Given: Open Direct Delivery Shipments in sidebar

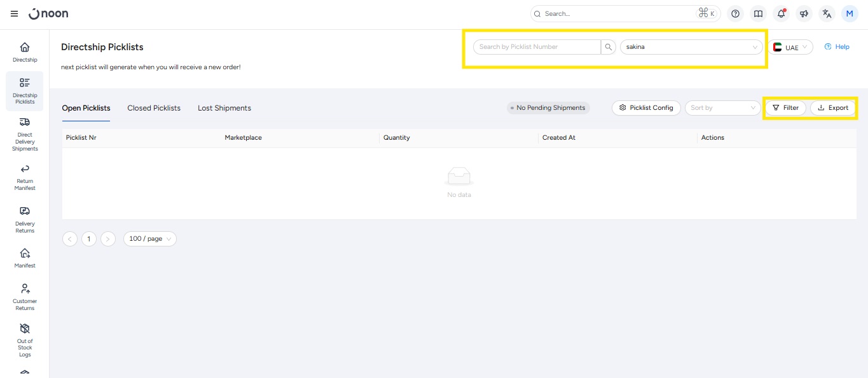Looking at the screenshot, I should coord(25,134).
